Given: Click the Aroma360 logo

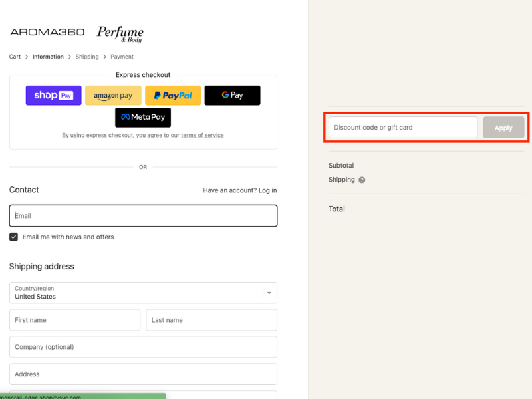Looking at the screenshot, I should (x=47, y=32).
